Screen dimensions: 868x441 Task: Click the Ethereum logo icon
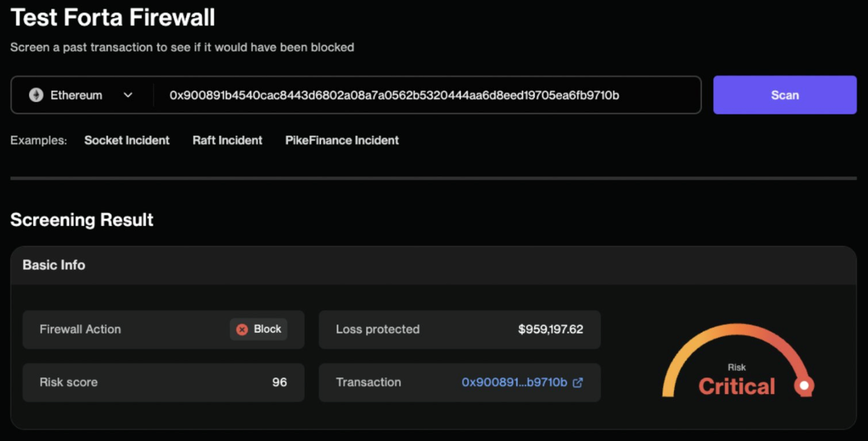36,95
